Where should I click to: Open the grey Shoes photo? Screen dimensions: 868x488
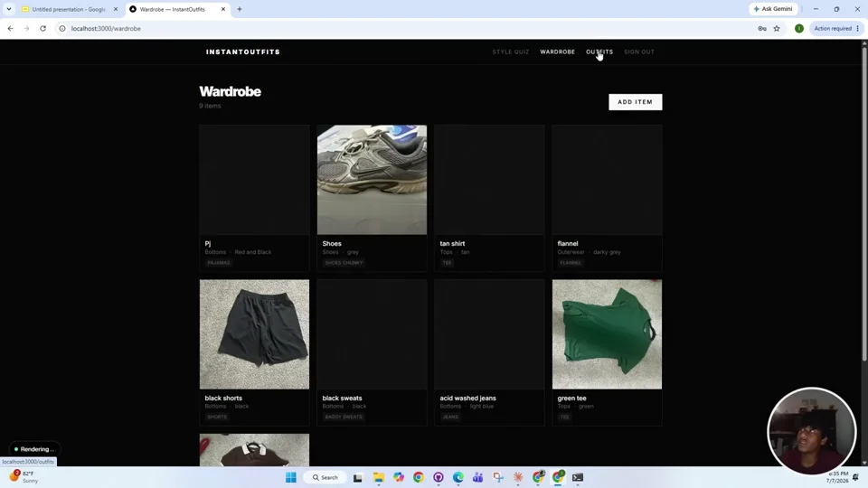tap(372, 180)
